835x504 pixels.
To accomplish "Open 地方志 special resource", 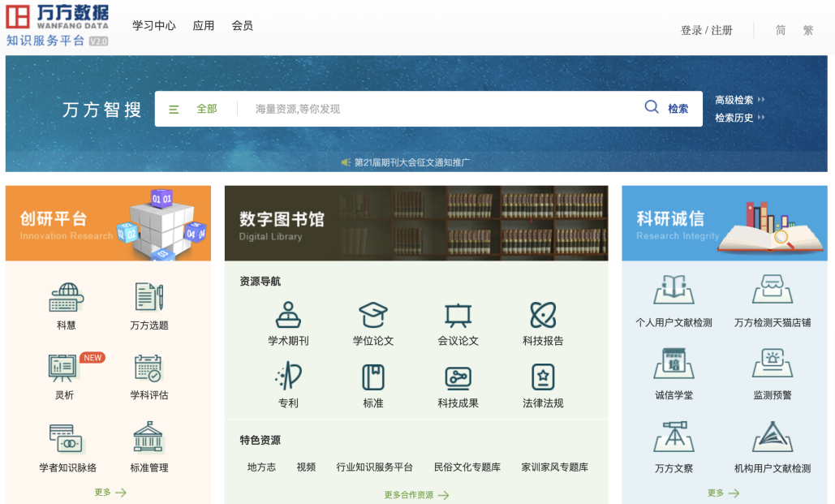I will point(261,467).
